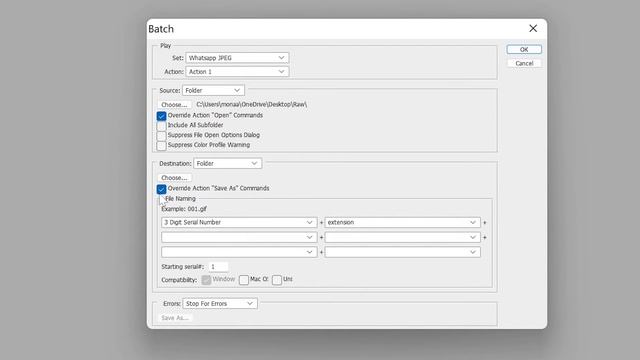
Task: Toggle the Unix compatibility checkbox
Action: pos(277,280)
